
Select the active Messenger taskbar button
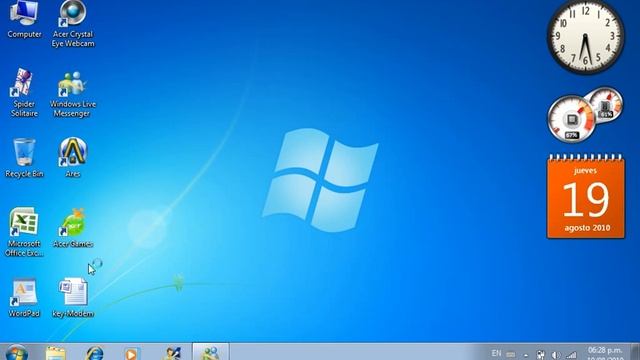[211, 352]
